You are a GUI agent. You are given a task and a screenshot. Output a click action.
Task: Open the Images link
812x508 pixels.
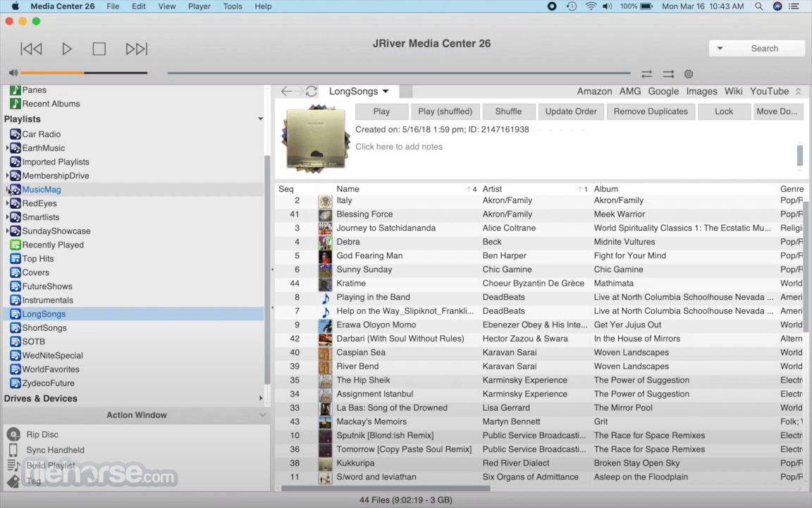[x=702, y=91]
